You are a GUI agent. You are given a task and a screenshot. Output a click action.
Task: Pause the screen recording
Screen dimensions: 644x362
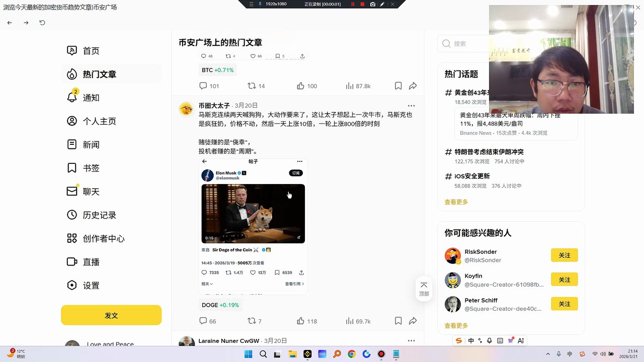353,4
